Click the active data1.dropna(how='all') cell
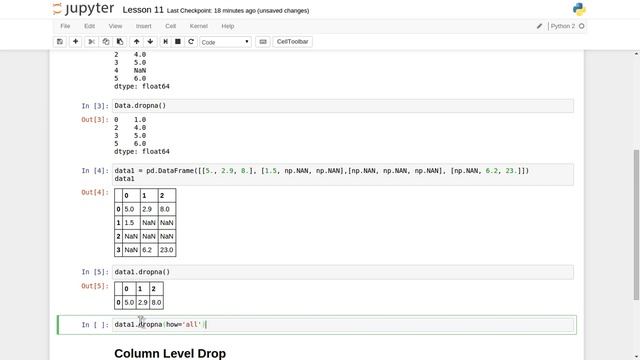The width and height of the screenshot is (640, 360). [343, 325]
